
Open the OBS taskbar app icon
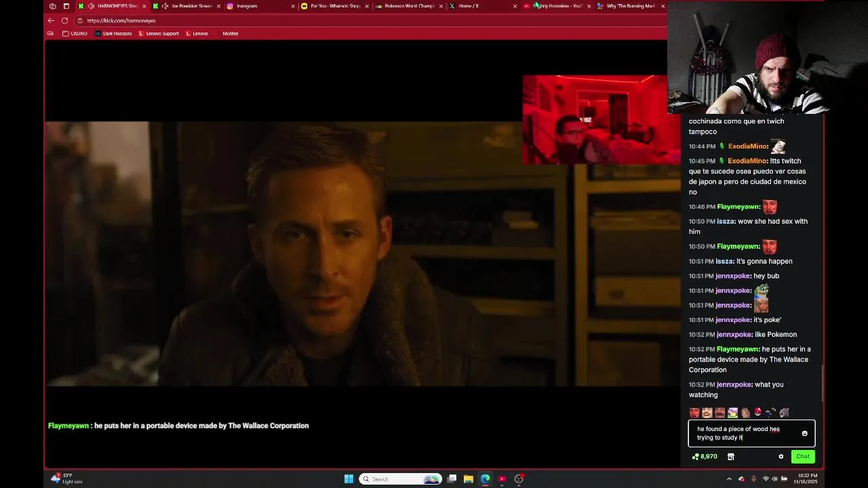click(x=519, y=479)
